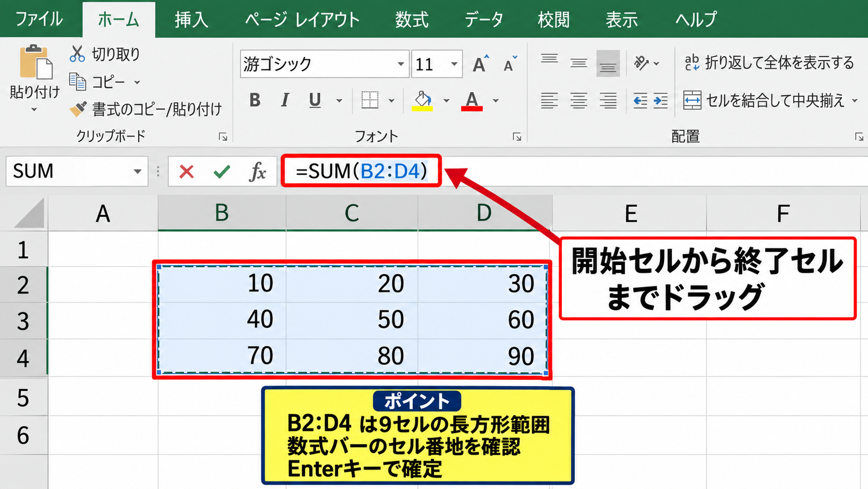
Task: Toggle Bold formatting
Action: point(255,100)
